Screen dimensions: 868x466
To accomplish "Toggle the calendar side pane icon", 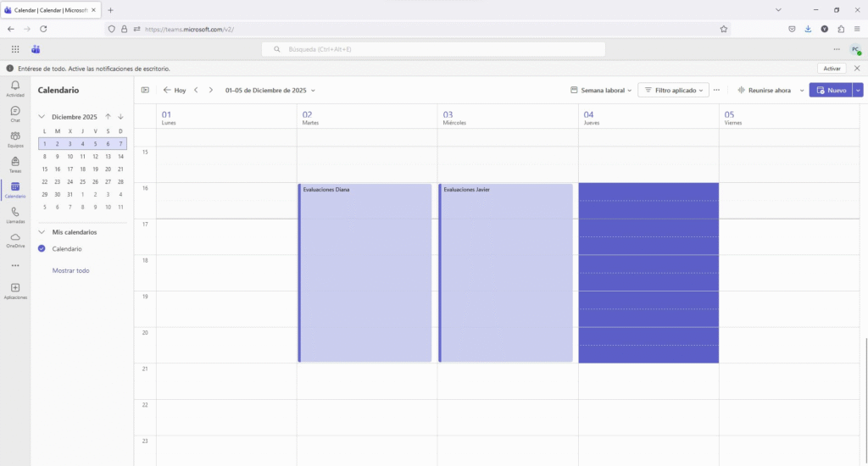I will pos(145,90).
